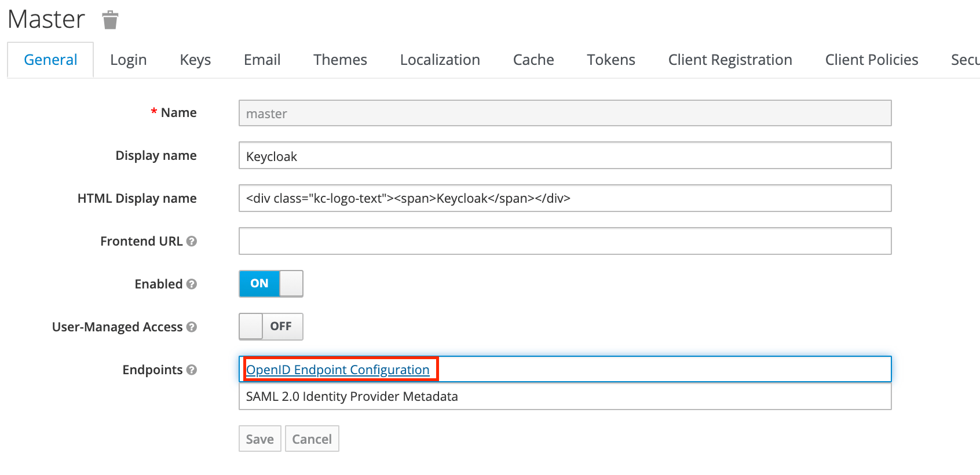Viewport: 980px width, 475px height.
Task: Click the Endpoints label
Action: [152, 370]
